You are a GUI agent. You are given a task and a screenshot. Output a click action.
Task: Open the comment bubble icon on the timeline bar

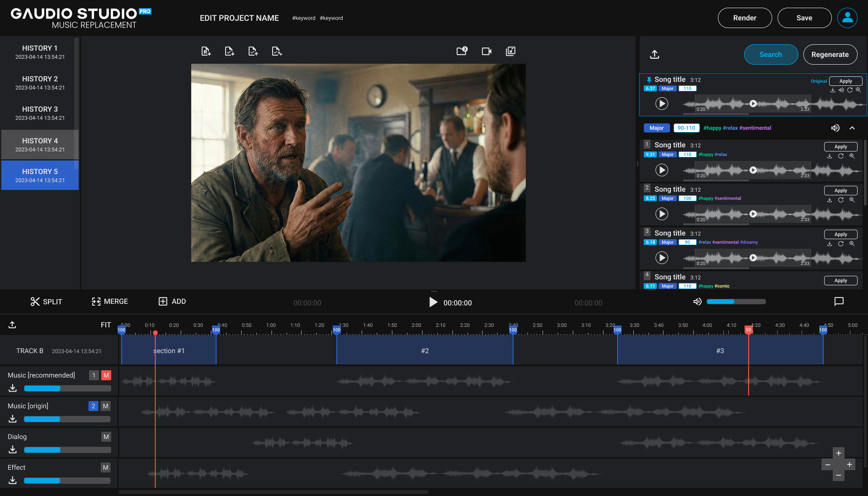[839, 302]
